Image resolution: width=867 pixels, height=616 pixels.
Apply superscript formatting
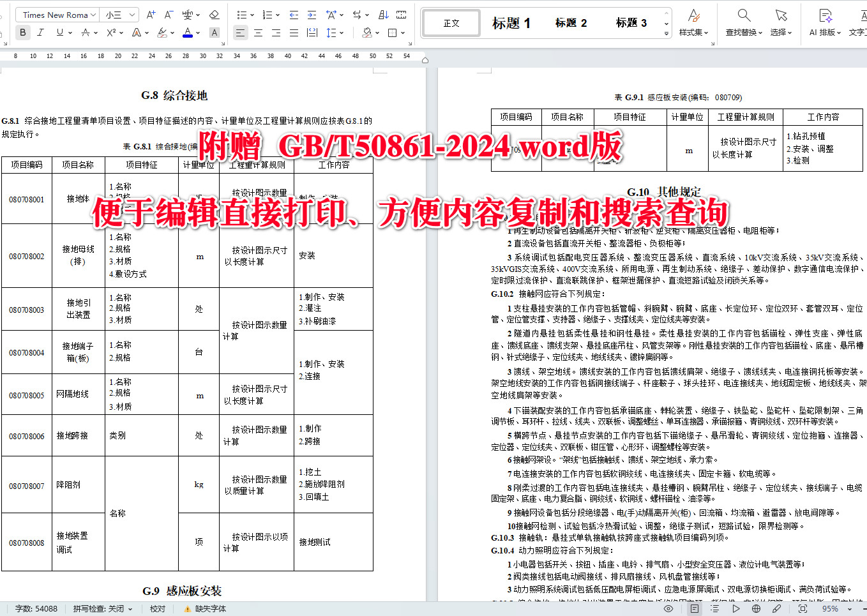111,32
